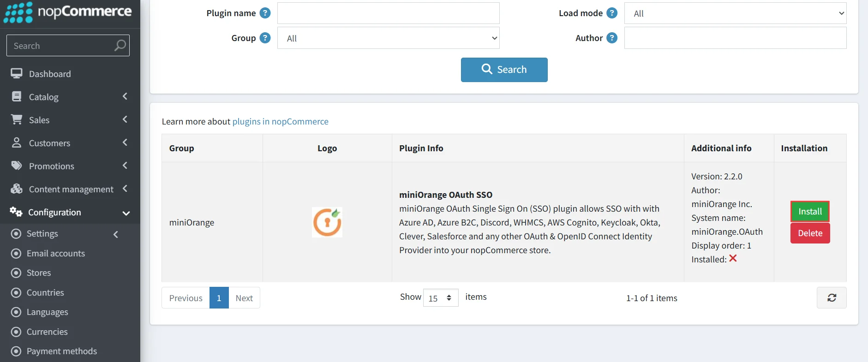
Task: Click the Dashboard monitor icon
Action: click(17, 73)
